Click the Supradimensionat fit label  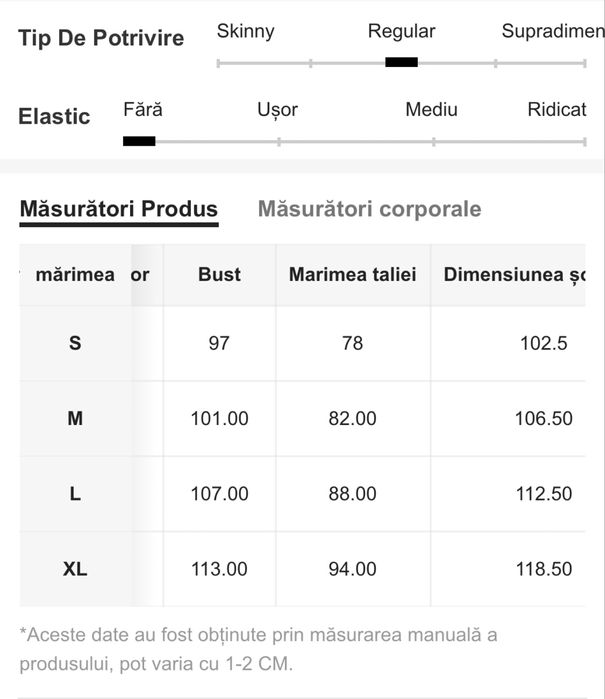click(x=552, y=31)
